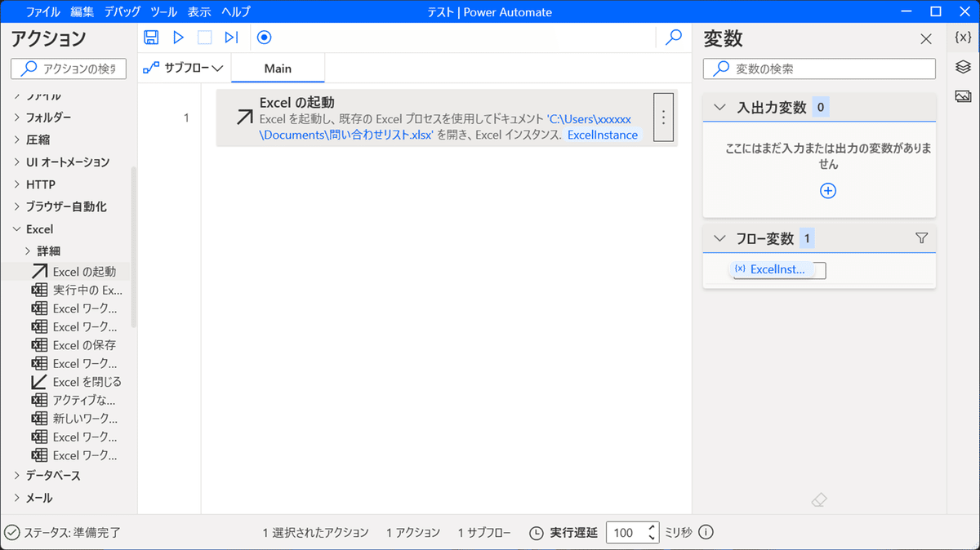Open the UI elements layers icon

point(963,67)
